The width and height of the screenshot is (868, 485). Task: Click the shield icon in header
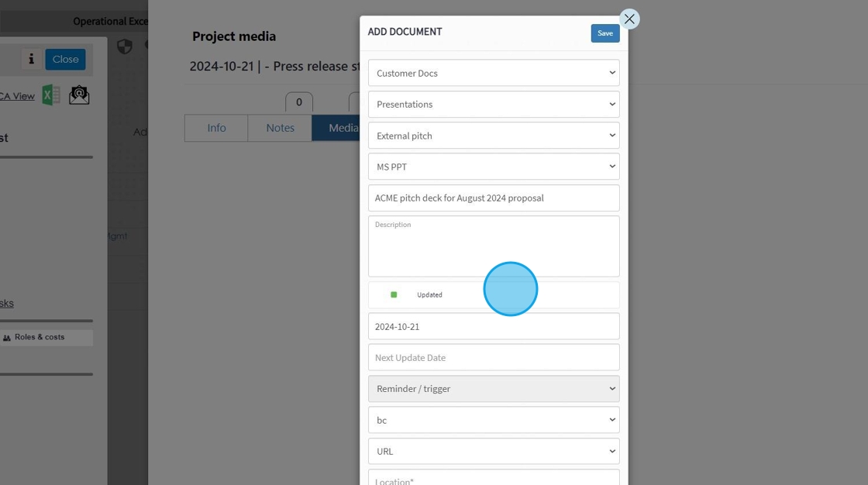[x=125, y=46]
